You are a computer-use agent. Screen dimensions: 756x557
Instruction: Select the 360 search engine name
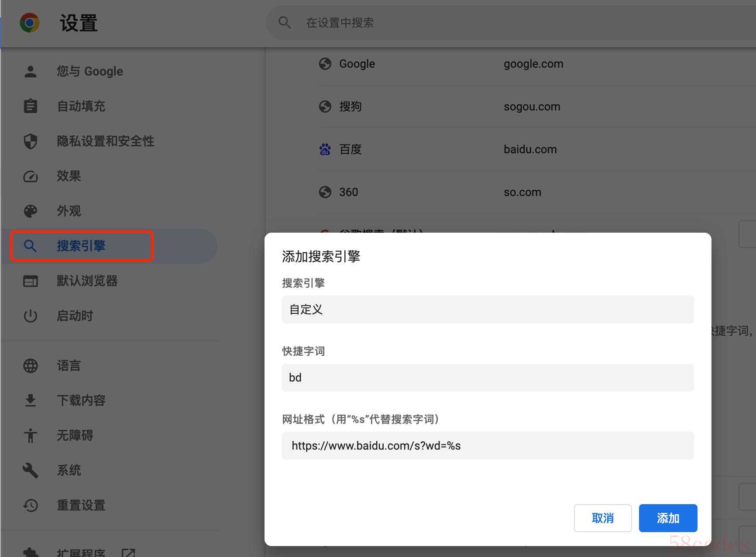pyautogui.click(x=349, y=192)
